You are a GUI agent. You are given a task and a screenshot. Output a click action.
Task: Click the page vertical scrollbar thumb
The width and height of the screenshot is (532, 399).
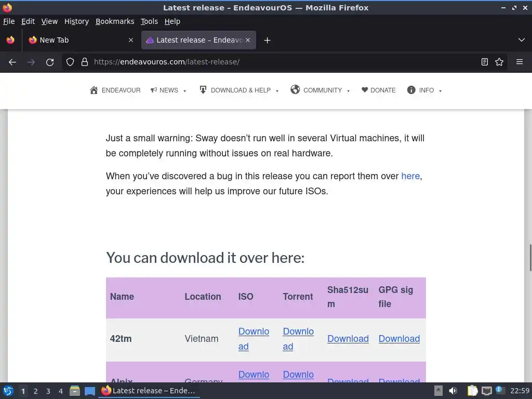[530, 257]
